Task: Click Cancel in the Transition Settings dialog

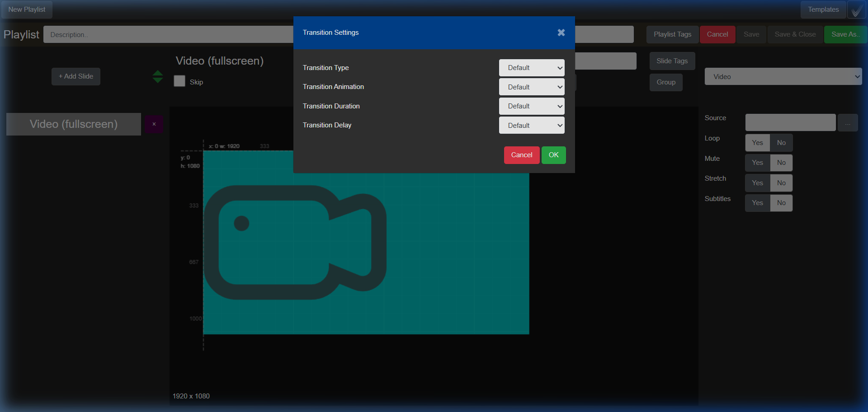Action: [522, 155]
